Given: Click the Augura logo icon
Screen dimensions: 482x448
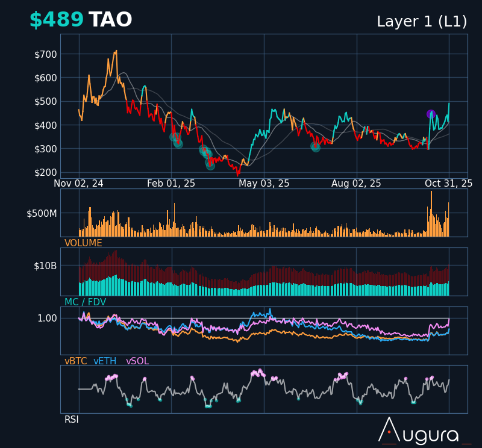Looking at the screenshot, I should (389, 430).
